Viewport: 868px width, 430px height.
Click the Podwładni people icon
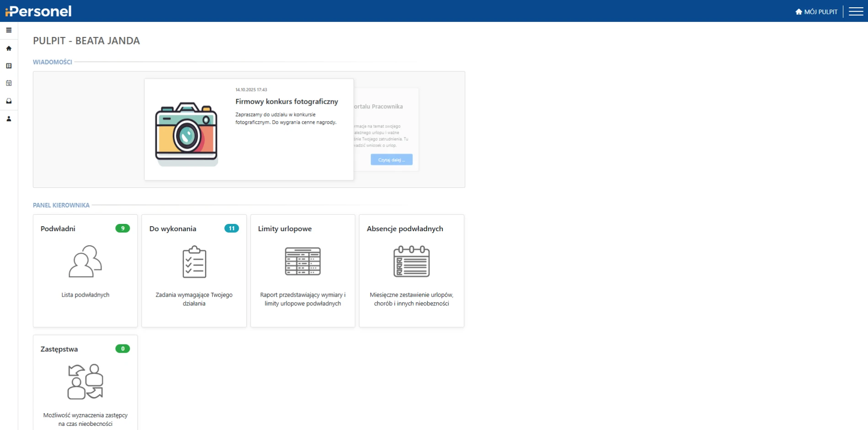[85, 261]
